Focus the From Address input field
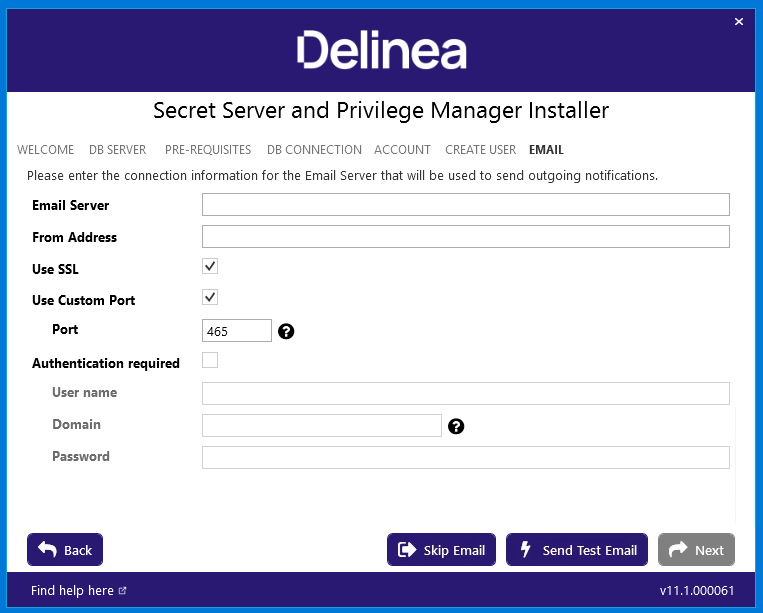Screen dimensions: 763x613 [466, 236]
